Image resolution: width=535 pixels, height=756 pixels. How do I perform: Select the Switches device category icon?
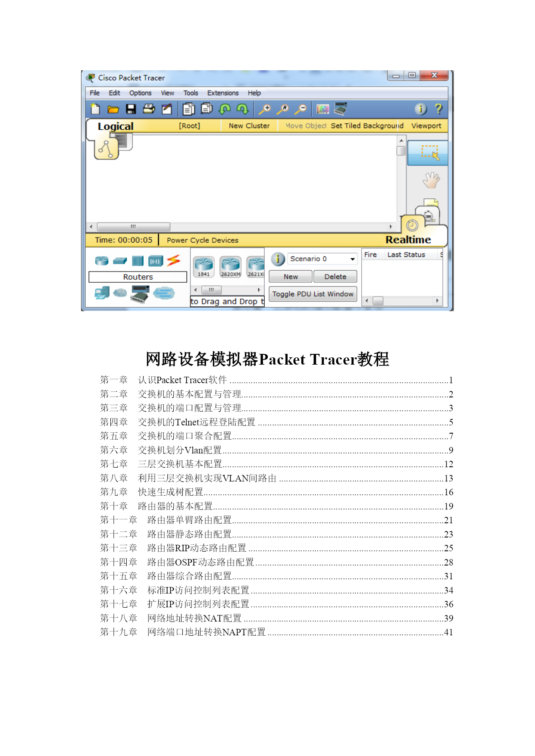(x=120, y=261)
